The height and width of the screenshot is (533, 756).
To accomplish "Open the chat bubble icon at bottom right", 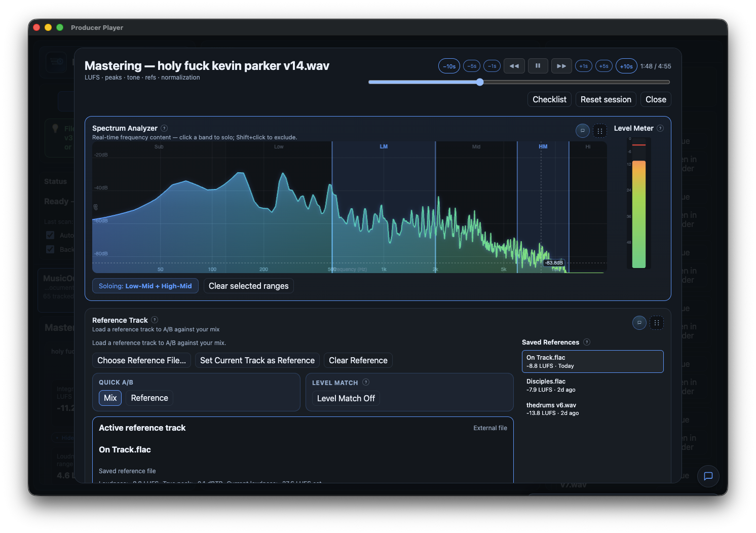I will pyautogui.click(x=708, y=476).
